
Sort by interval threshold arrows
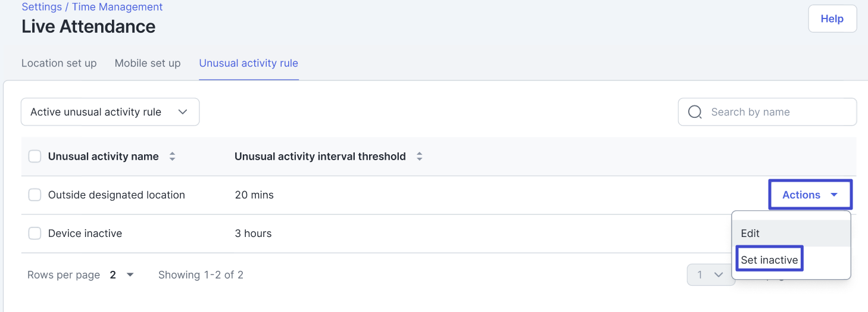tap(419, 157)
